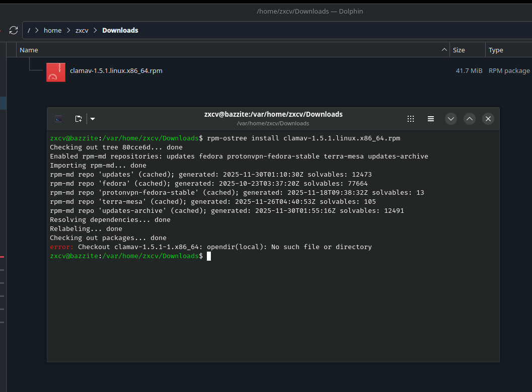
Task: Click the terminal app icon at titlebar left
Action: [58, 119]
